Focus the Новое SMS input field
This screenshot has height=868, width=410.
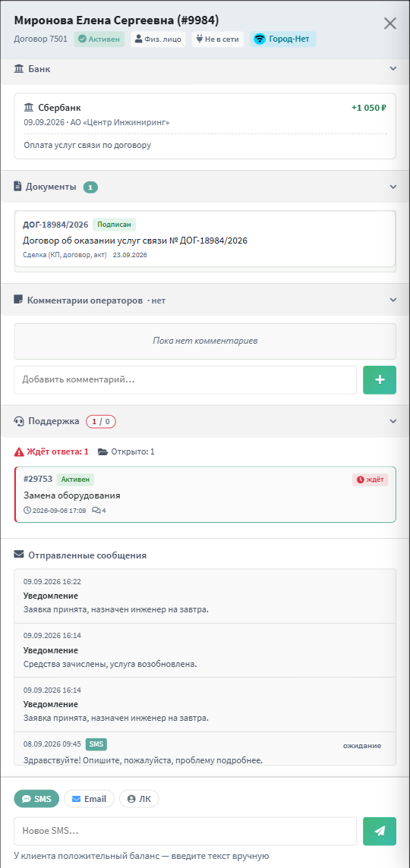[x=185, y=831]
